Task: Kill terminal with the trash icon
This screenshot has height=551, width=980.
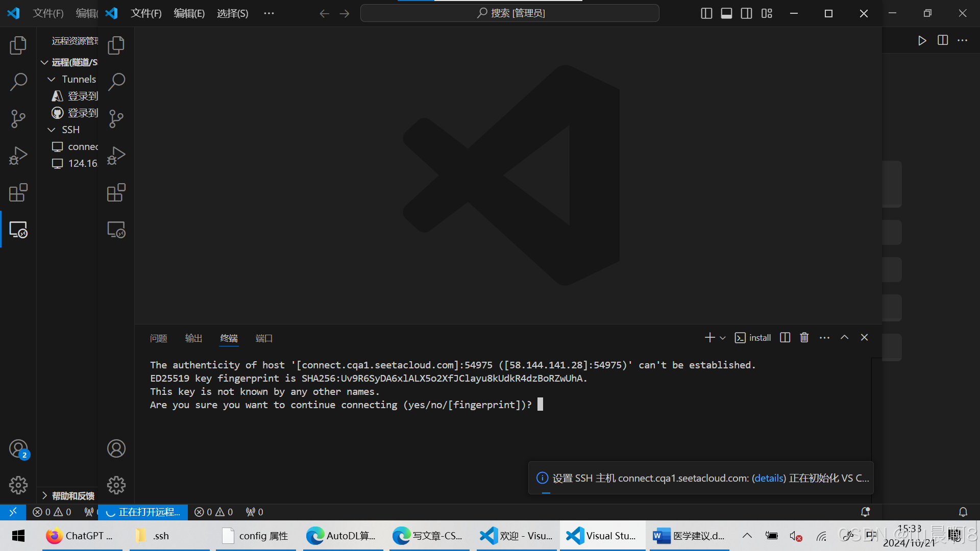Action: [804, 337]
